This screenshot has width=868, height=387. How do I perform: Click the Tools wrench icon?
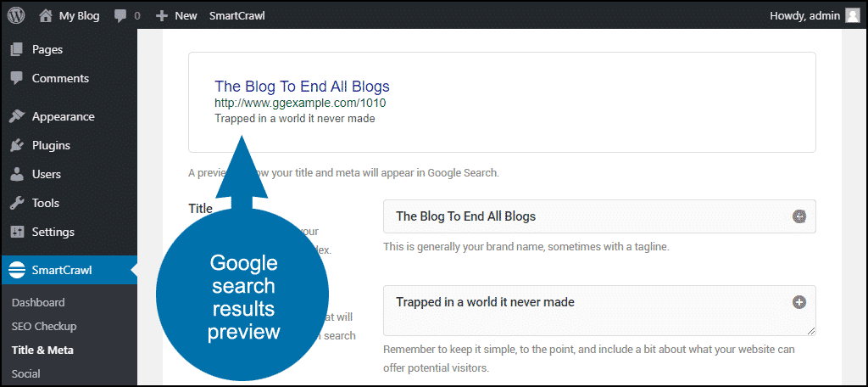[x=17, y=203]
